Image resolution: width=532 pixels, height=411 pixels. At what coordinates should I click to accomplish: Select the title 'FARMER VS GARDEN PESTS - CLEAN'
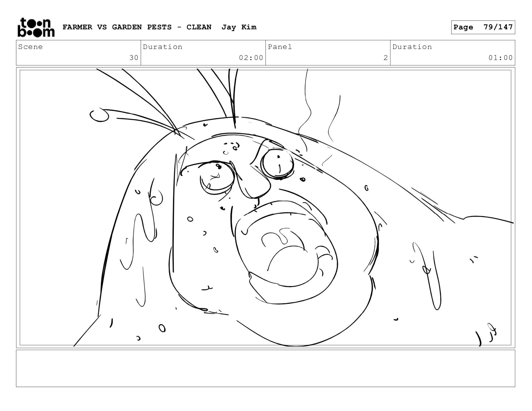pos(137,27)
